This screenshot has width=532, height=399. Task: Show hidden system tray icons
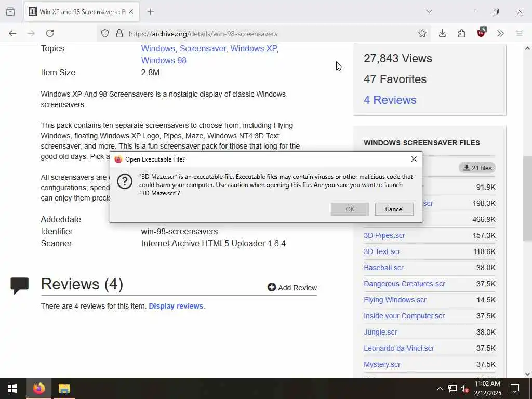point(440,389)
